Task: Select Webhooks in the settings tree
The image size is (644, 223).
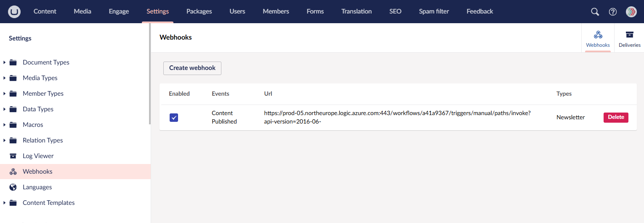Action: click(x=75, y=172)
